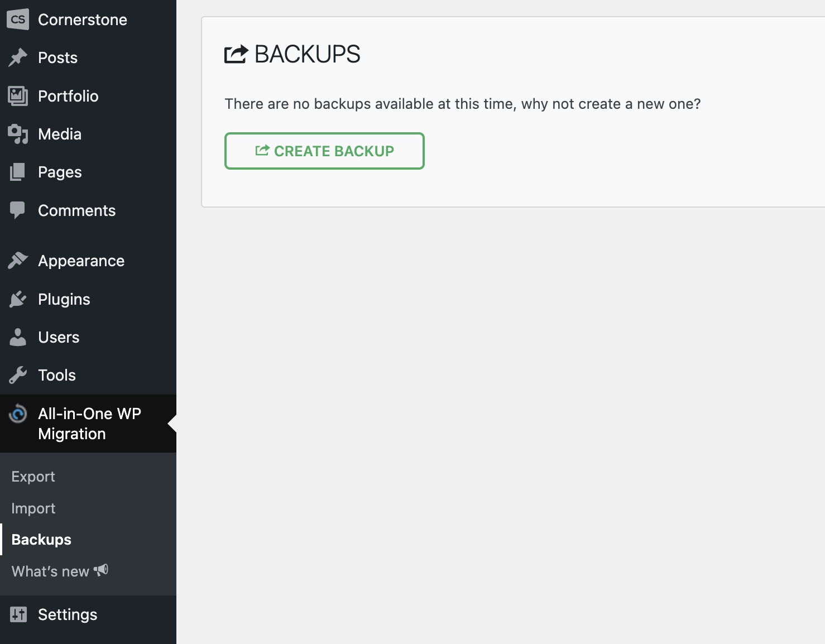Click the Comments speech bubble icon

pyautogui.click(x=18, y=210)
